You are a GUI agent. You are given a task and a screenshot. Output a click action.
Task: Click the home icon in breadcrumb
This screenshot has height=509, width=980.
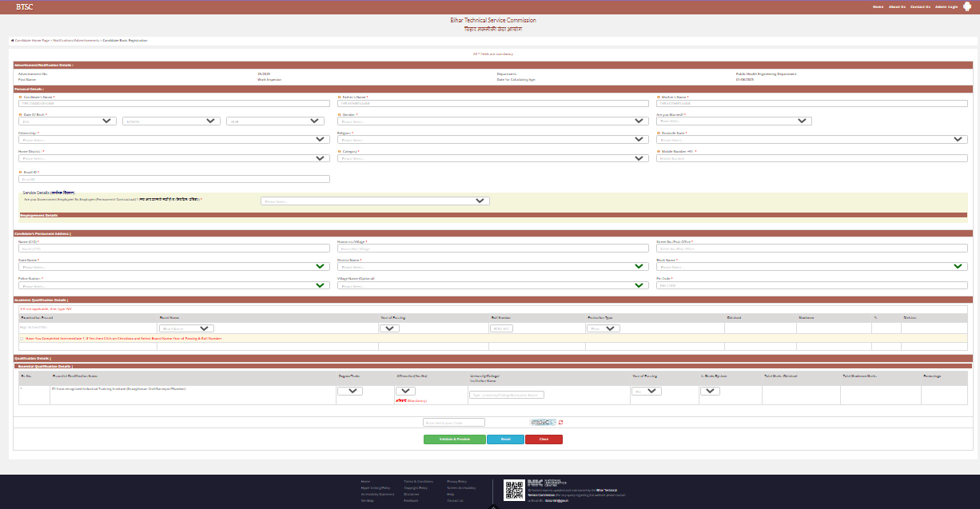pyautogui.click(x=12, y=40)
